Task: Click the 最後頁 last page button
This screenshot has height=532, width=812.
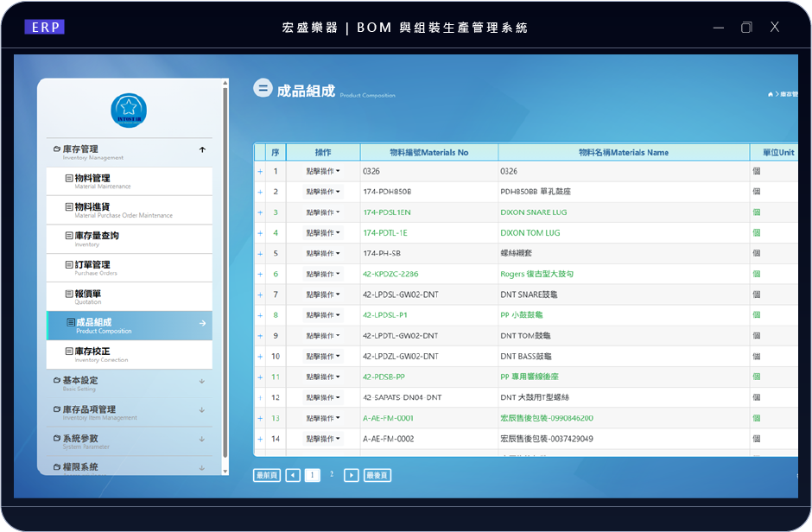Action: pos(377,475)
